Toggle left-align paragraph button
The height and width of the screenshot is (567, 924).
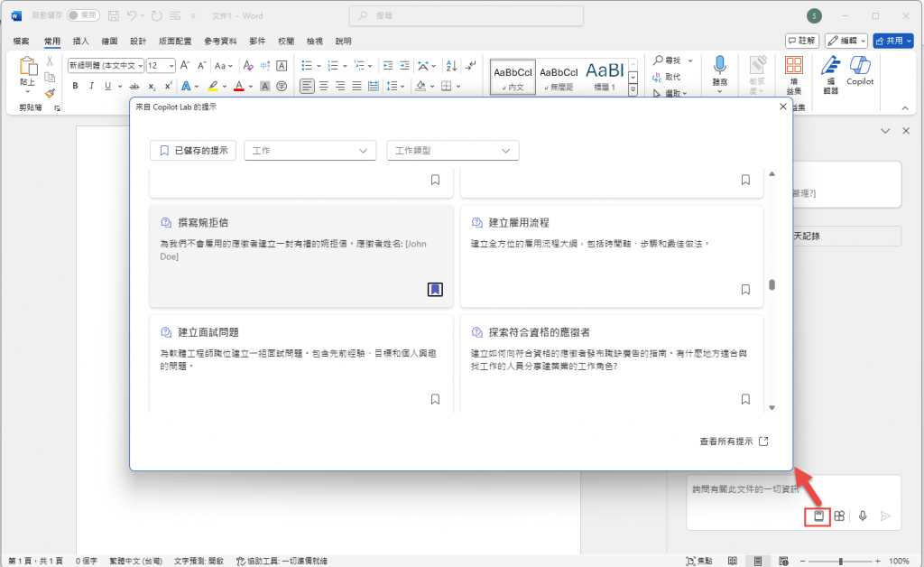[x=307, y=86]
